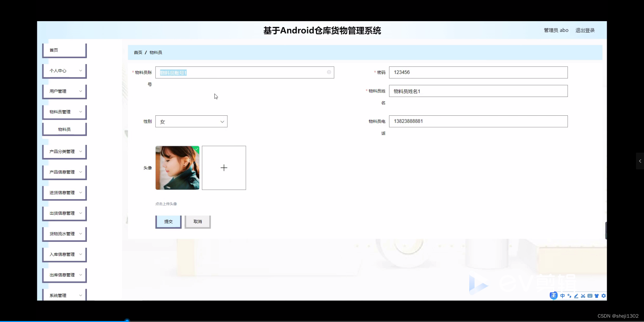Screen dimensions: 644x322
Task: Clear the 物料员账号 input using the × icon
Action: pos(329,72)
